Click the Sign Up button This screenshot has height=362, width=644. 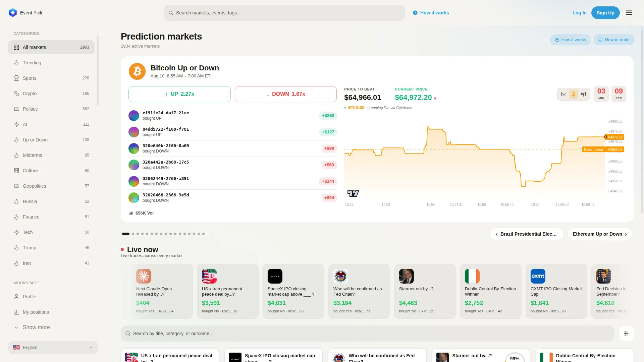coord(605,13)
